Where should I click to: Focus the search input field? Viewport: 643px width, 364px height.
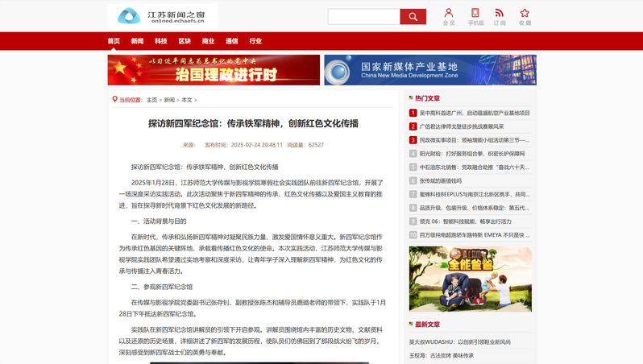tap(363, 17)
